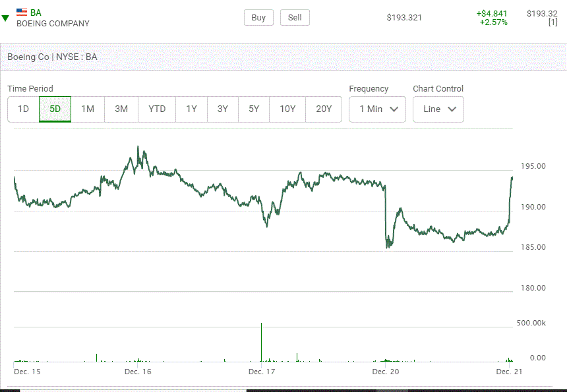This screenshot has height=392, width=567.
Task: Choose the 1Y time period
Action: coord(191,109)
